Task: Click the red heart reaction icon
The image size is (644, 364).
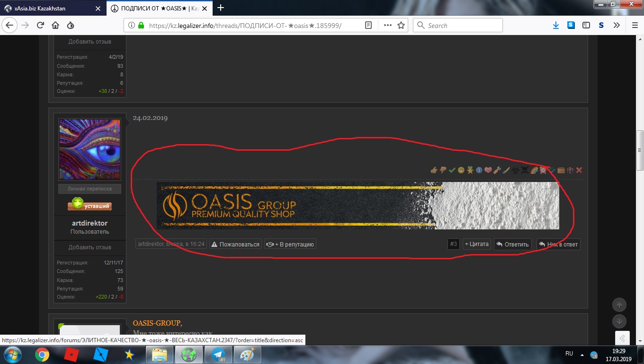Action: coord(488,170)
